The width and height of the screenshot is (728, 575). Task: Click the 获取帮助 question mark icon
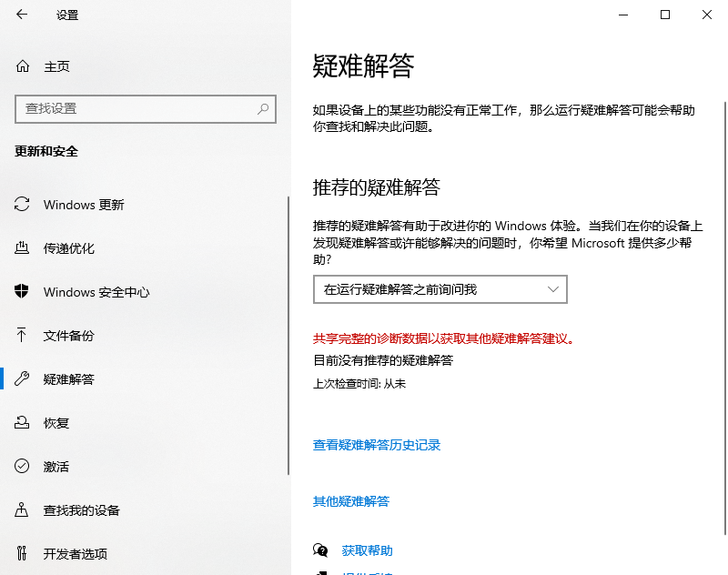pyautogui.click(x=319, y=550)
